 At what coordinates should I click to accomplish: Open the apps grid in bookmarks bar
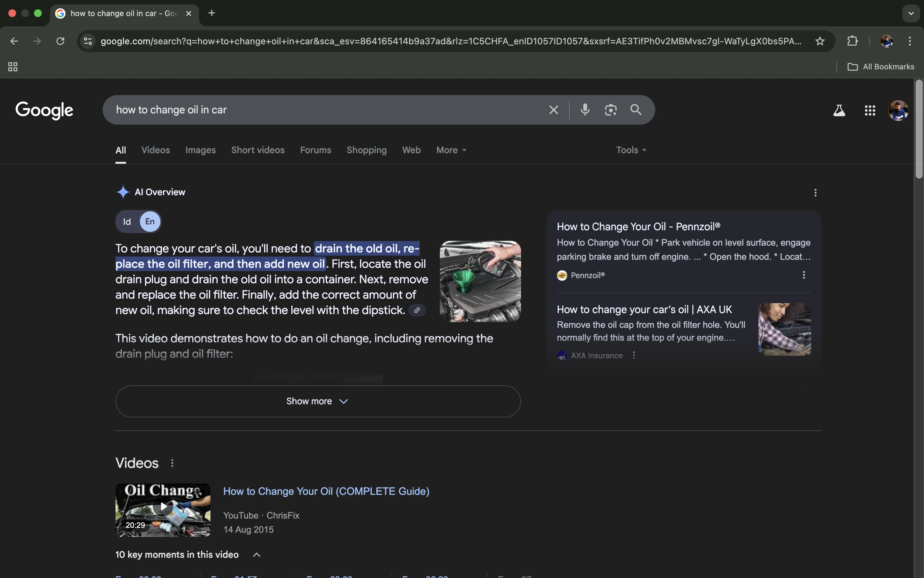tap(13, 67)
